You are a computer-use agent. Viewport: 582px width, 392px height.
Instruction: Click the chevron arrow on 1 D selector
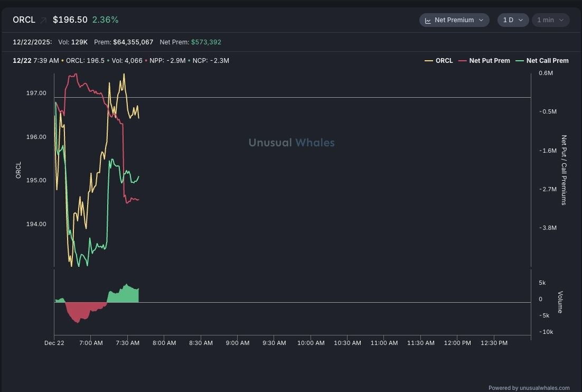521,20
